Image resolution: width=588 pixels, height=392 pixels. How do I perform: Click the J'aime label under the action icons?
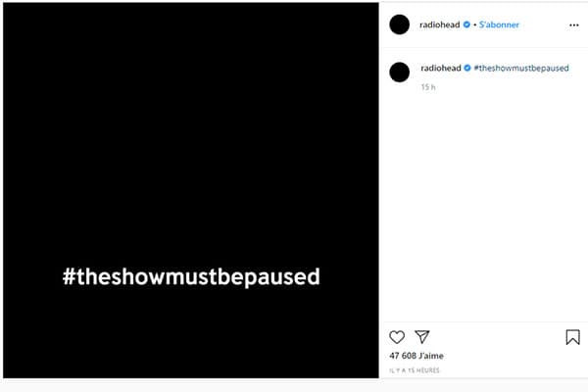click(x=431, y=356)
